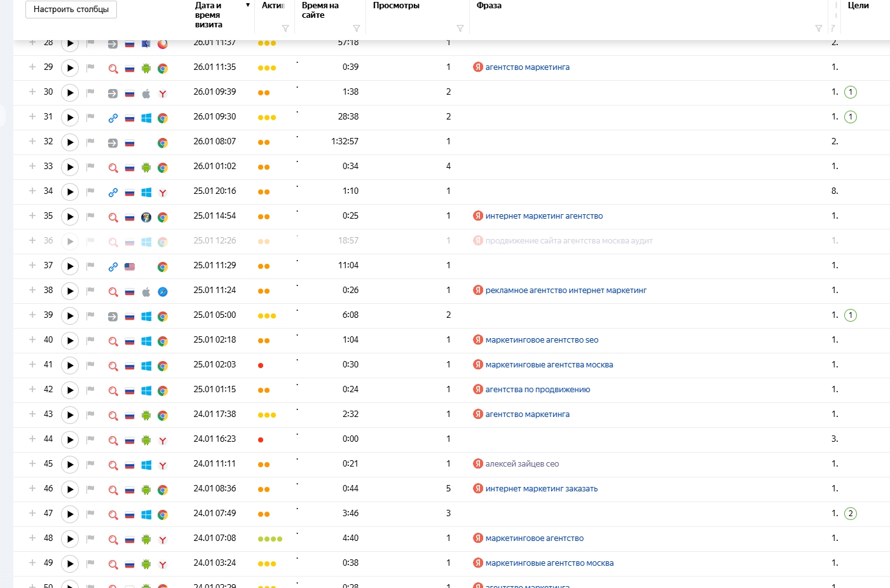Open the Настроить столбцы button
This screenshot has height=588, width=890.
(x=71, y=10)
